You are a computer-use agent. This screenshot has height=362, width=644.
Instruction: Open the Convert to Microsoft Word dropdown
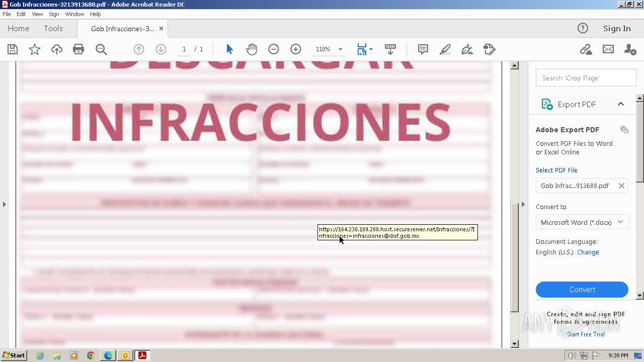582,222
